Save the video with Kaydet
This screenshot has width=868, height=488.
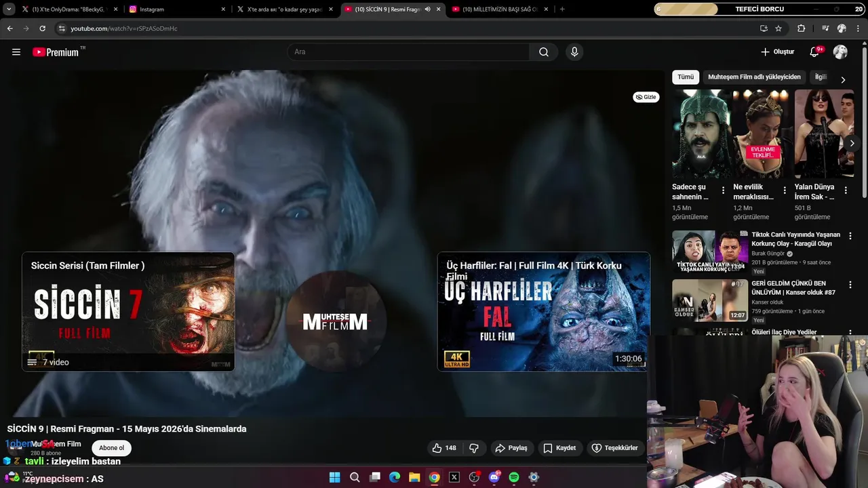pyautogui.click(x=559, y=448)
